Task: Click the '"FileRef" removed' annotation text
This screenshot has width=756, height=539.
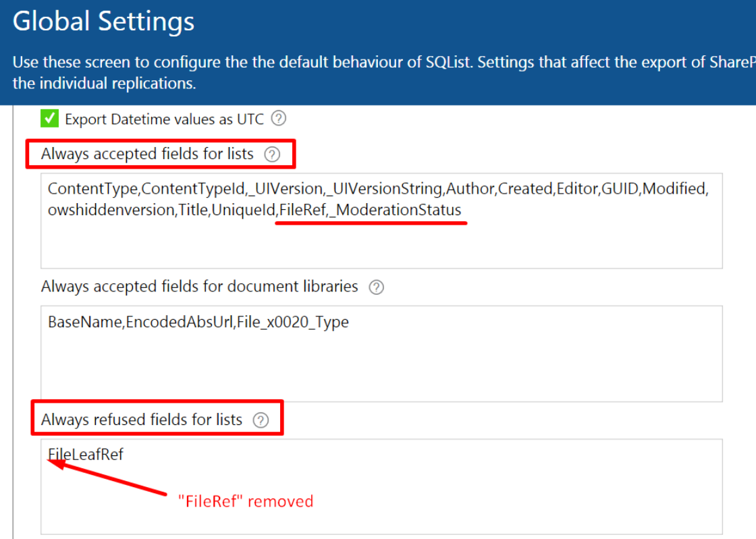Action: [246, 501]
